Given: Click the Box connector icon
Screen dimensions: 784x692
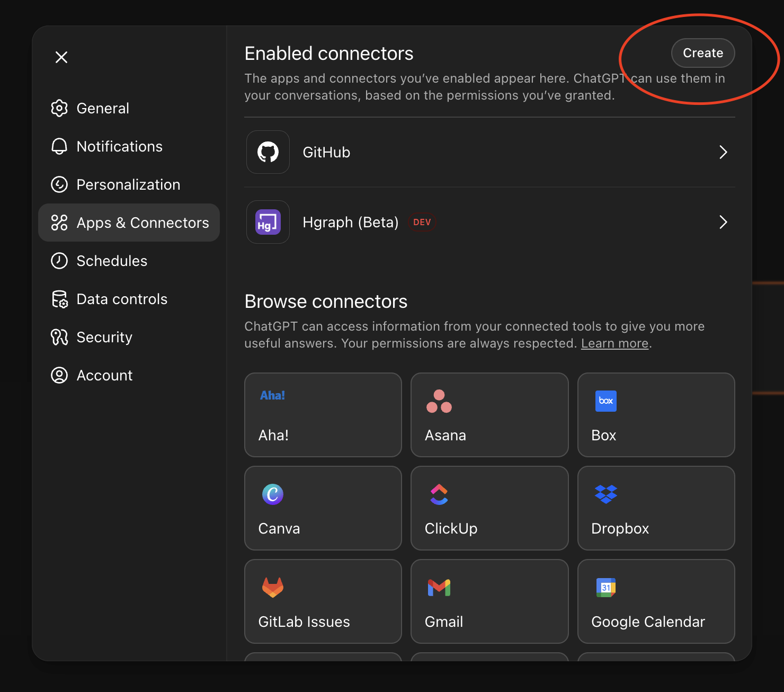Looking at the screenshot, I should coord(605,401).
